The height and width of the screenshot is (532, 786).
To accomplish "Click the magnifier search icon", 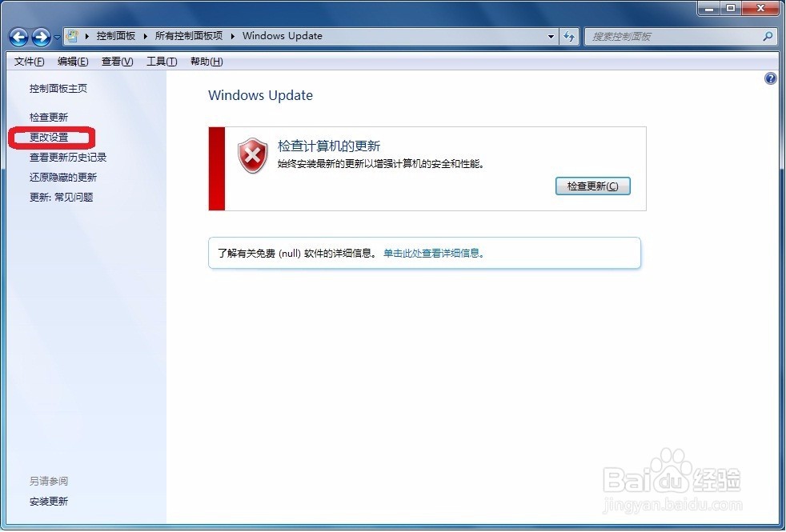I will tap(768, 37).
